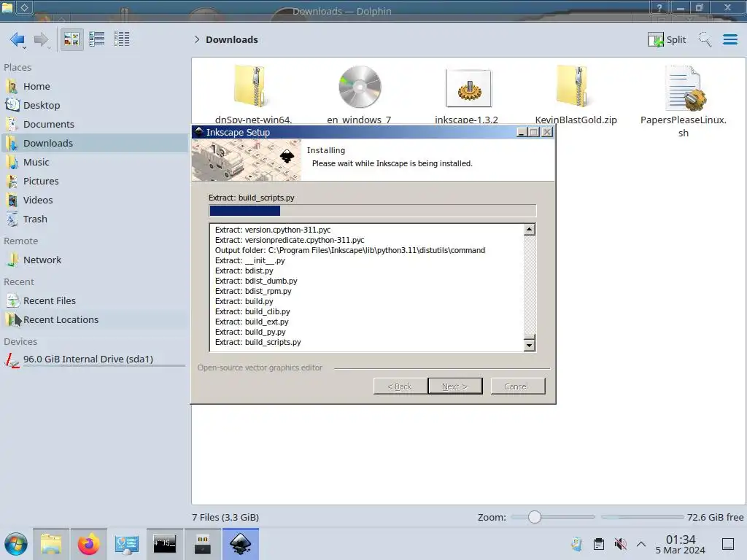Open the removable drive taskbar icon
Viewport: 747px width, 560px height.
click(x=203, y=544)
